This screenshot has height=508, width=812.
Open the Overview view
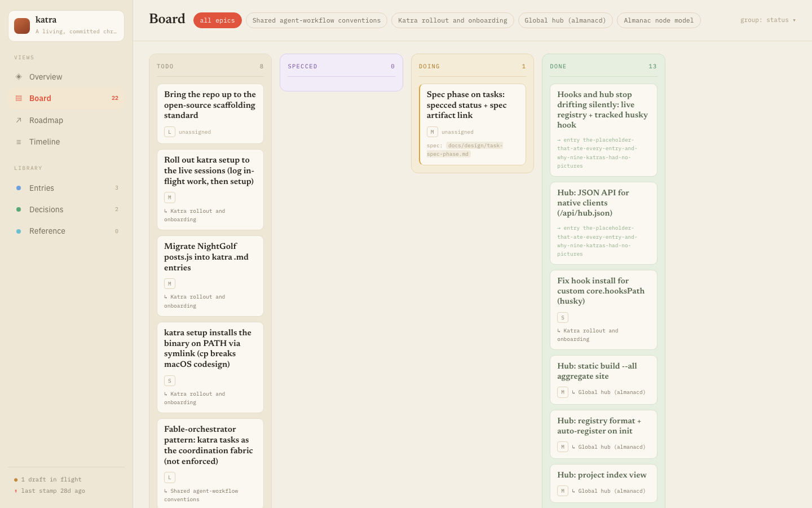(66, 77)
